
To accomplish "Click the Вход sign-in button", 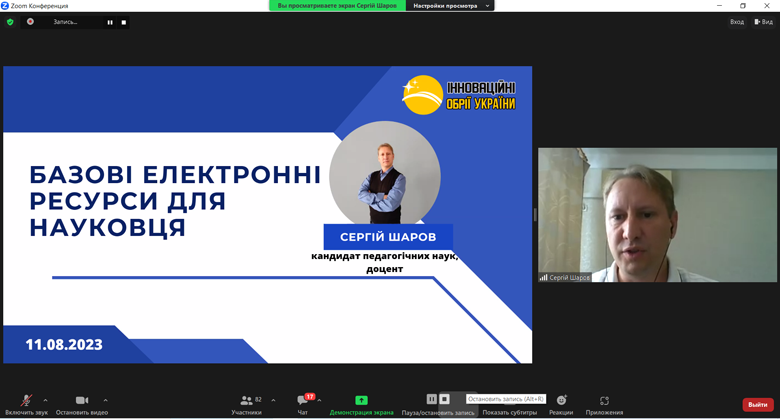I will click(736, 21).
